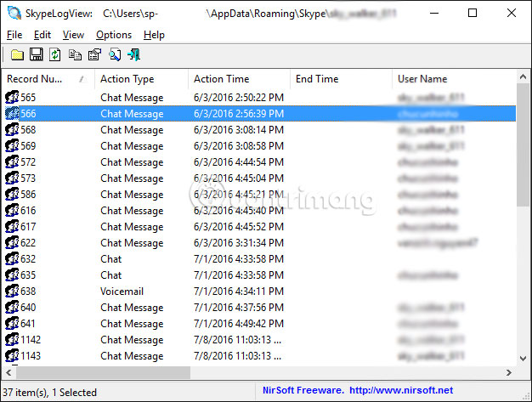Click action time 7/1/2016 4:37:56 PM
The height and width of the screenshot is (402, 532).
pos(239,308)
